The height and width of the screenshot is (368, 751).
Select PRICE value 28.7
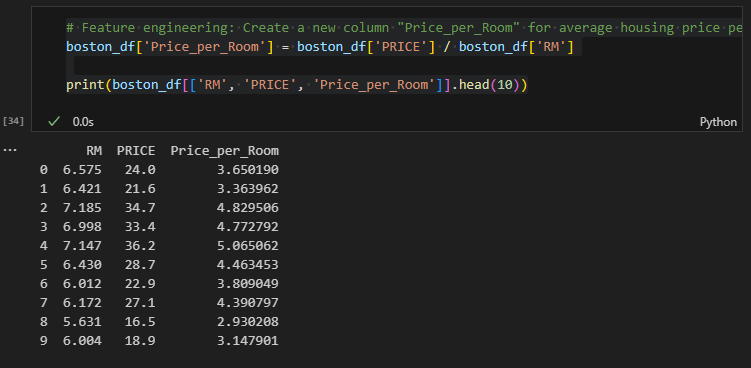pos(140,265)
